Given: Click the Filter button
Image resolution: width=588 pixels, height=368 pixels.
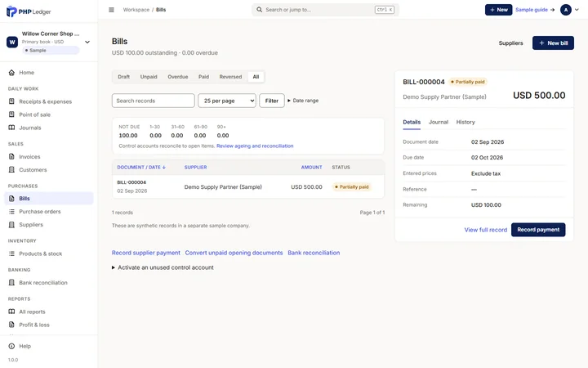Looking at the screenshot, I should click(x=271, y=101).
